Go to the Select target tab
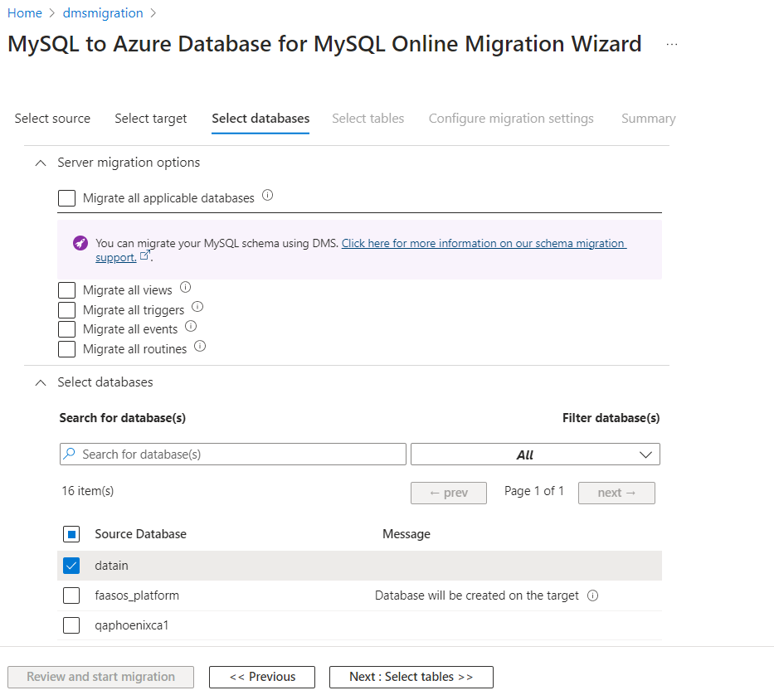The width and height of the screenshot is (774, 700). 151,119
